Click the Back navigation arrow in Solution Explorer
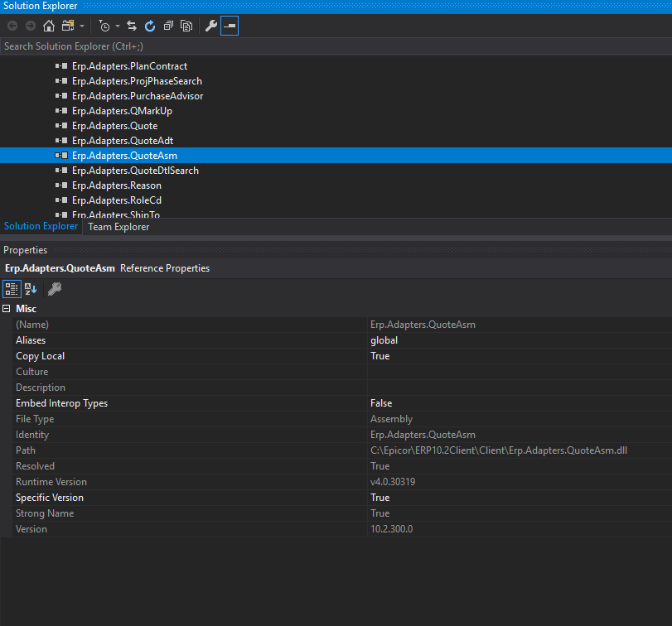Viewport: 672px width, 626px height. (12, 26)
